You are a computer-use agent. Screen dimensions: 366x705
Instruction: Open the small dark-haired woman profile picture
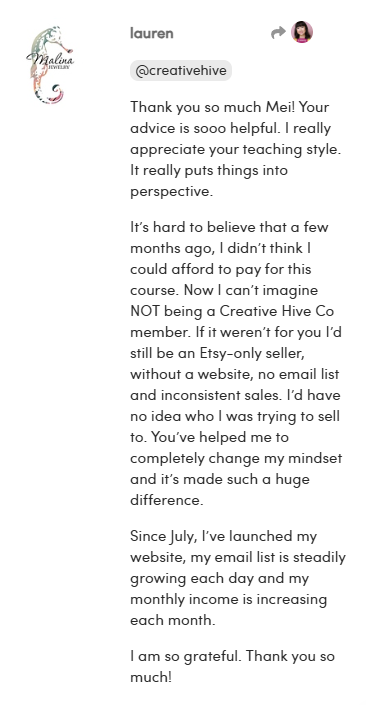tap(302, 32)
